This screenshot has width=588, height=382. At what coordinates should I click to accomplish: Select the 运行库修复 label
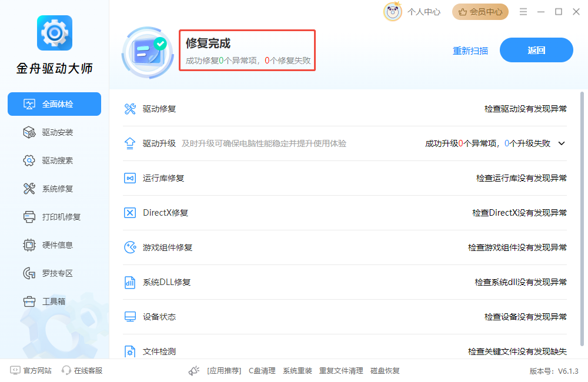click(163, 178)
